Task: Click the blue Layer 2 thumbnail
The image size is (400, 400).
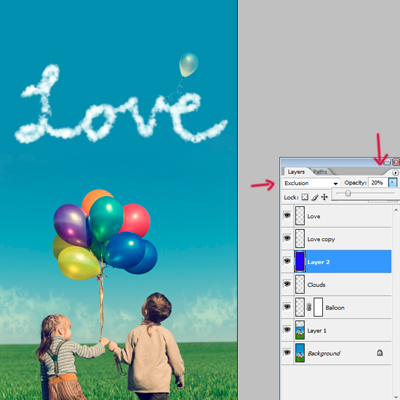Action: tap(300, 262)
